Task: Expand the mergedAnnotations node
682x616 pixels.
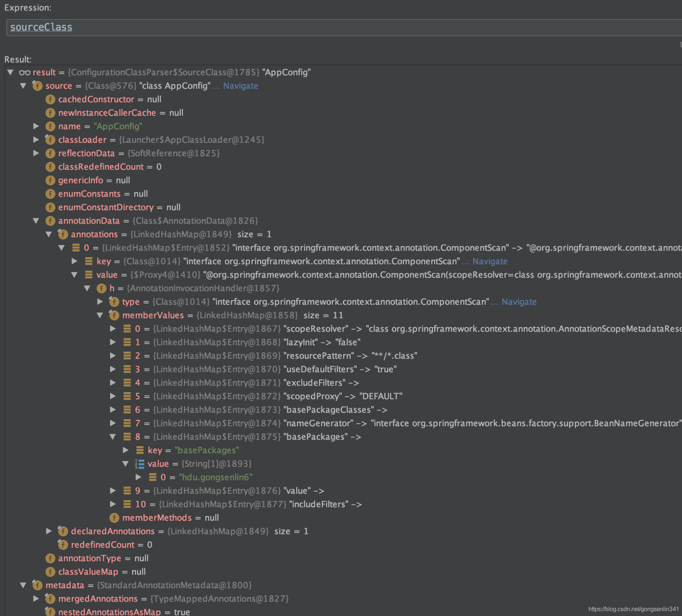Action: click(36, 599)
